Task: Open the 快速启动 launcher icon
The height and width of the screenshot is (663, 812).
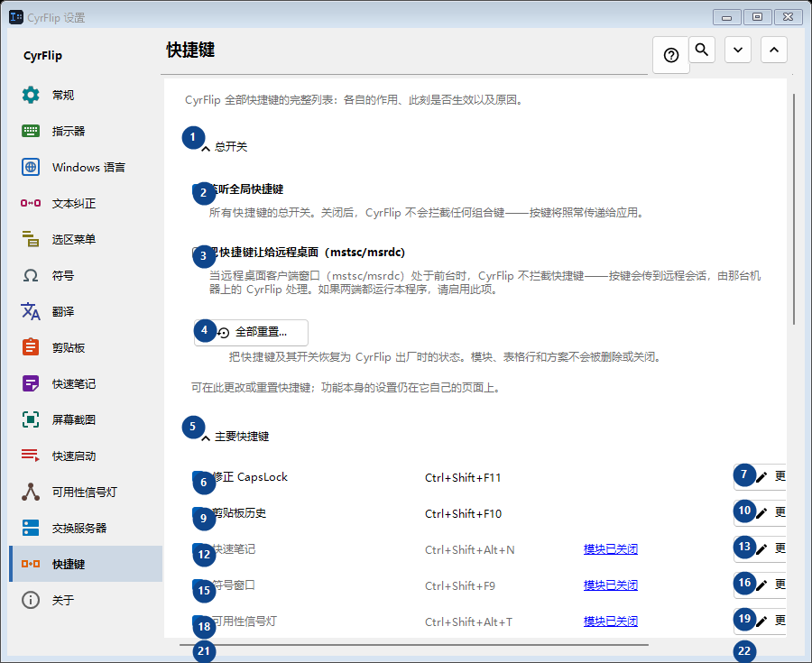Action: pyautogui.click(x=31, y=456)
